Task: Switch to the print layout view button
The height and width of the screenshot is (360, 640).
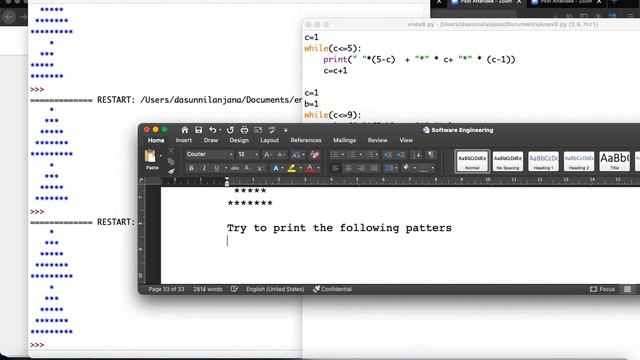Action: (x=627, y=289)
